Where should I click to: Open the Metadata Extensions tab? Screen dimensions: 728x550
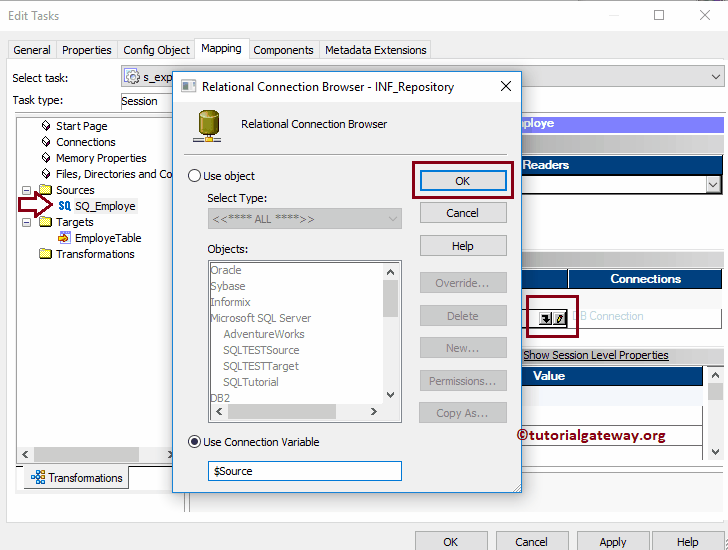pos(376,50)
